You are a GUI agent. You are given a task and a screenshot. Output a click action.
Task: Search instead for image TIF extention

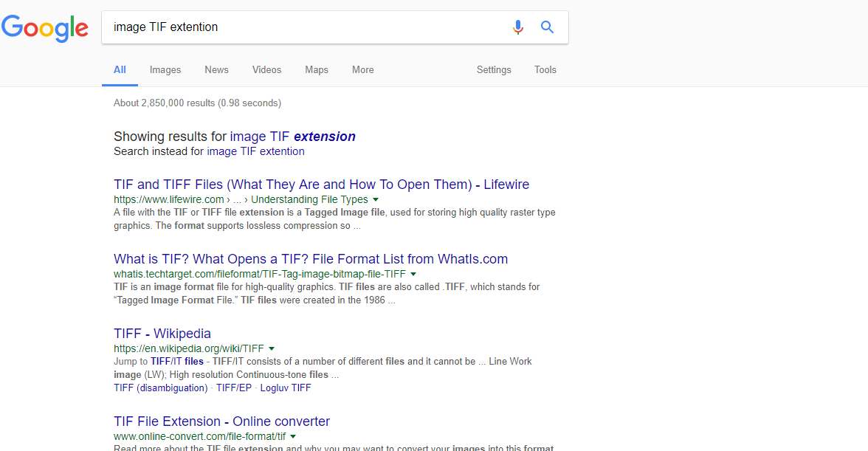[255, 151]
